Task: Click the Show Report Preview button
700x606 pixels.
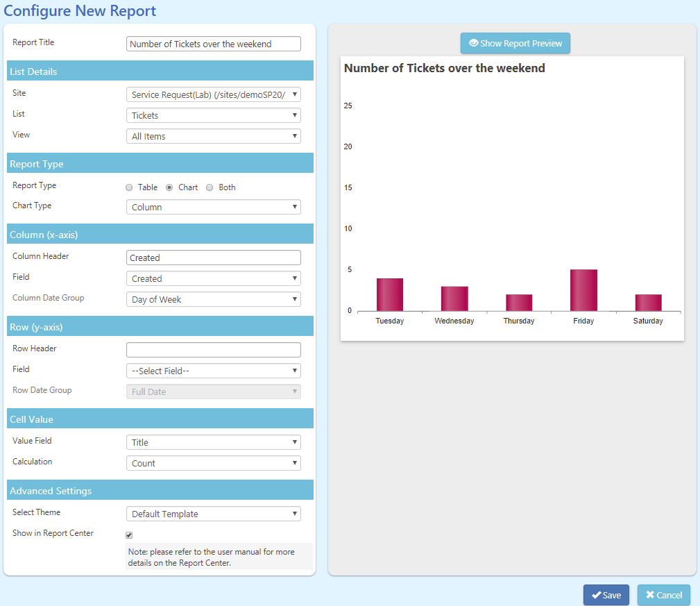Action: pos(515,43)
